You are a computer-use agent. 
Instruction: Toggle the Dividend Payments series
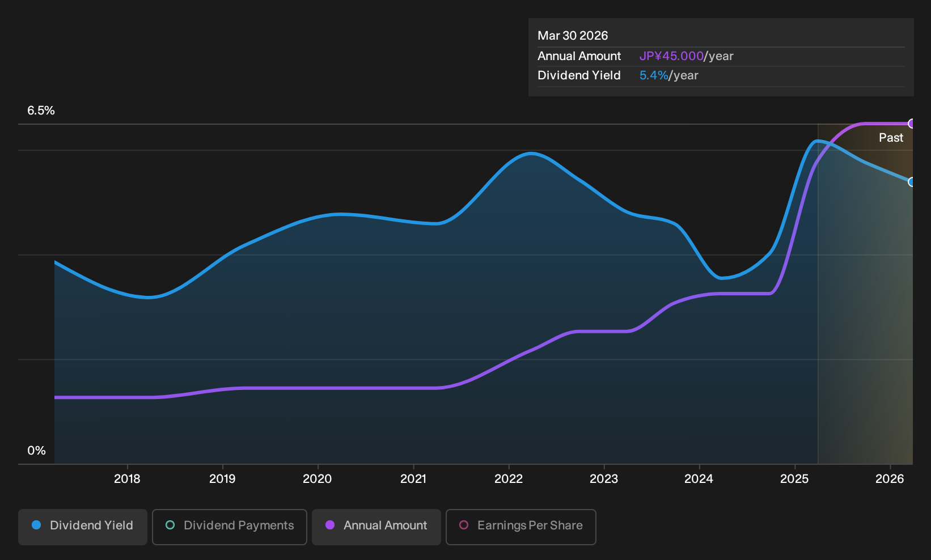click(x=230, y=527)
